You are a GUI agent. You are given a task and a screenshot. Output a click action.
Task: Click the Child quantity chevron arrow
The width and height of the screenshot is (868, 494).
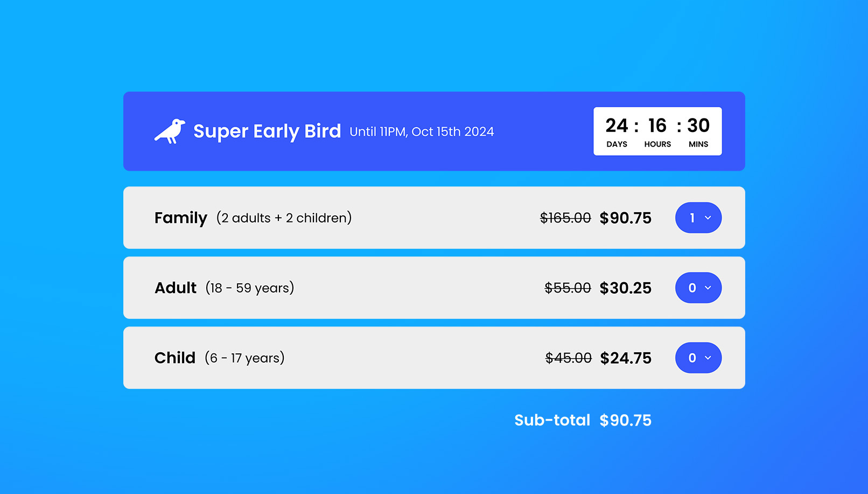pos(708,358)
